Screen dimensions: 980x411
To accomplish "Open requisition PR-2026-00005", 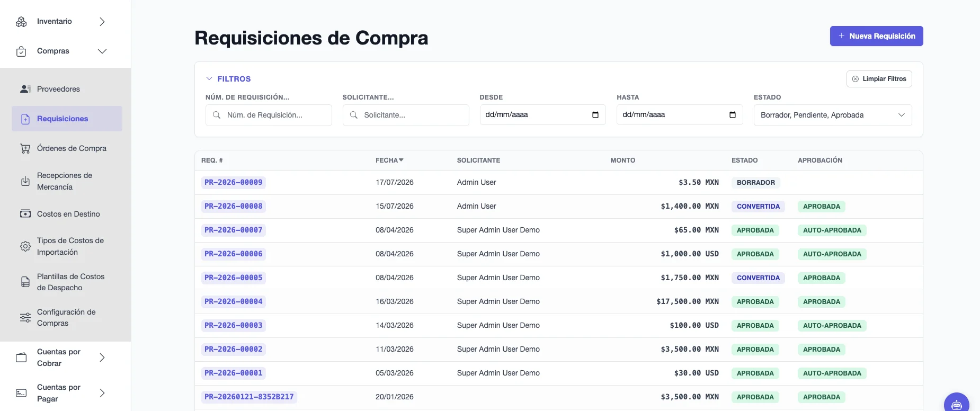I will [x=234, y=278].
